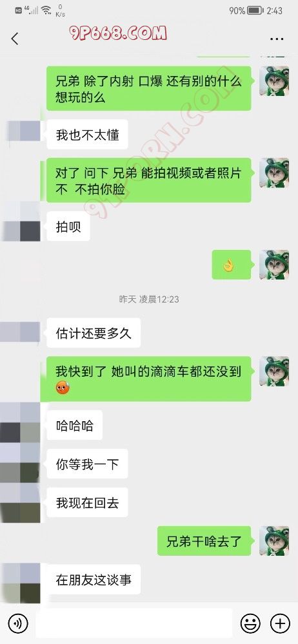Image resolution: width=298 pixels, height=644 pixels.
Task: Tap the 昨天 凌晨12:23 timestamp label
Action: click(149, 299)
